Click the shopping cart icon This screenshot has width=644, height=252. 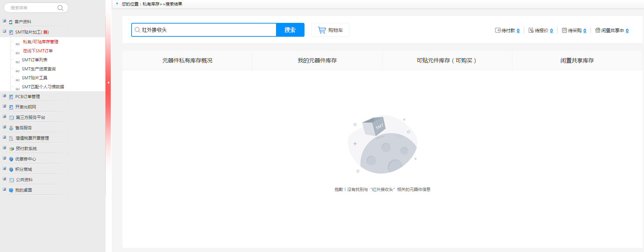tap(322, 30)
